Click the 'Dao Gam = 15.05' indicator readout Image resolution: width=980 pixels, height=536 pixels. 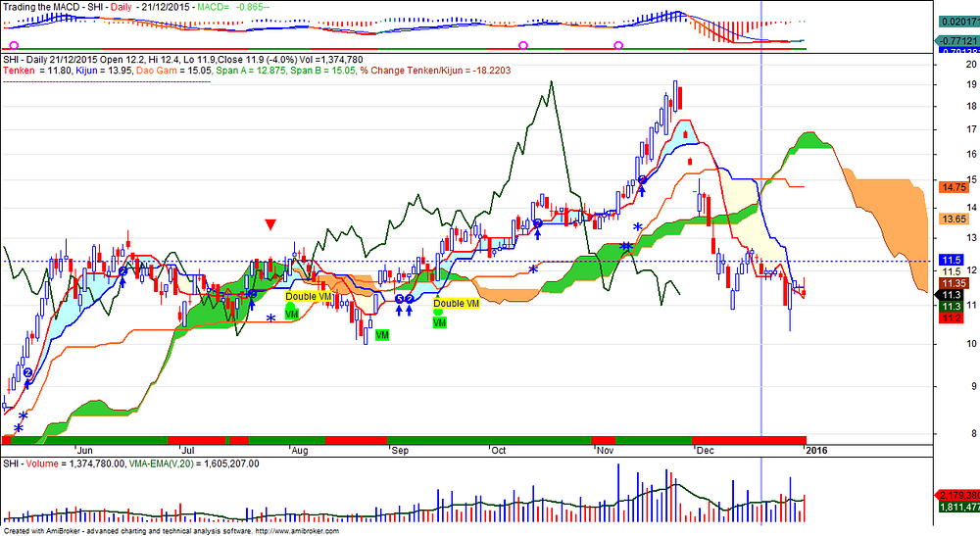tap(174, 71)
